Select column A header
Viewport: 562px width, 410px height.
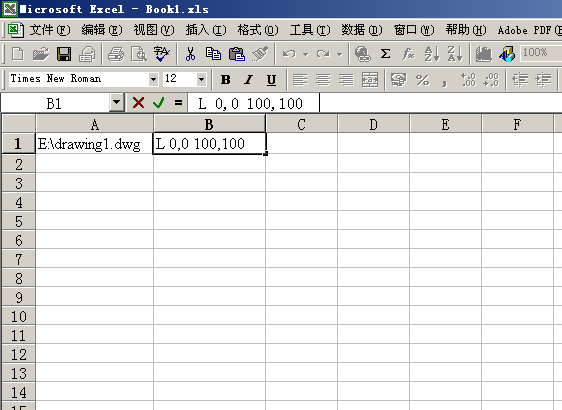(x=95, y=124)
